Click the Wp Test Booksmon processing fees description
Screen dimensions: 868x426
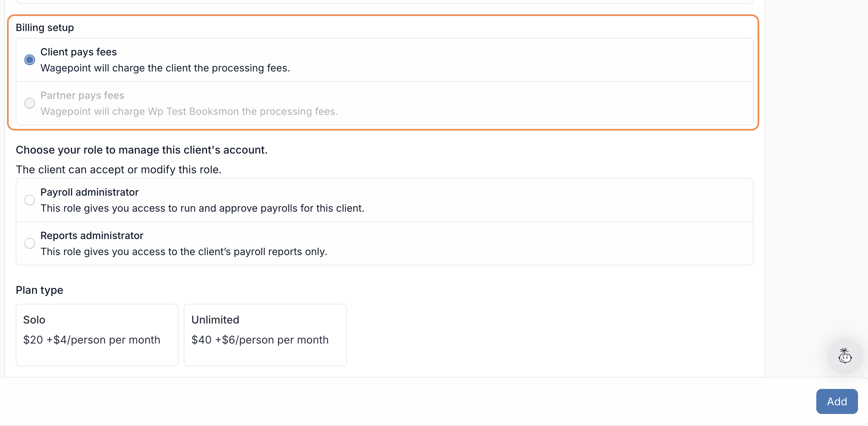(189, 111)
